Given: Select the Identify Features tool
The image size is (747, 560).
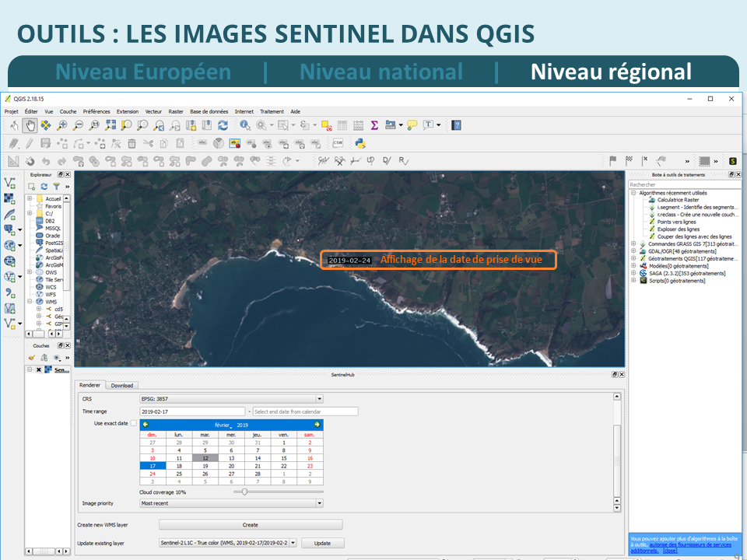Looking at the screenshot, I should click(x=245, y=125).
